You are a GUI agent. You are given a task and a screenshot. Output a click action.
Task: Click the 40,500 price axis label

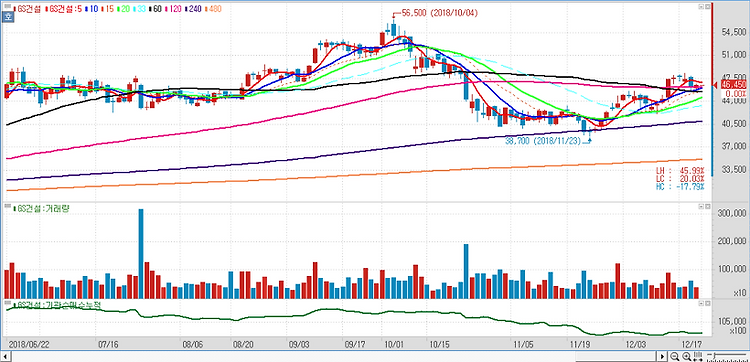(x=733, y=123)
